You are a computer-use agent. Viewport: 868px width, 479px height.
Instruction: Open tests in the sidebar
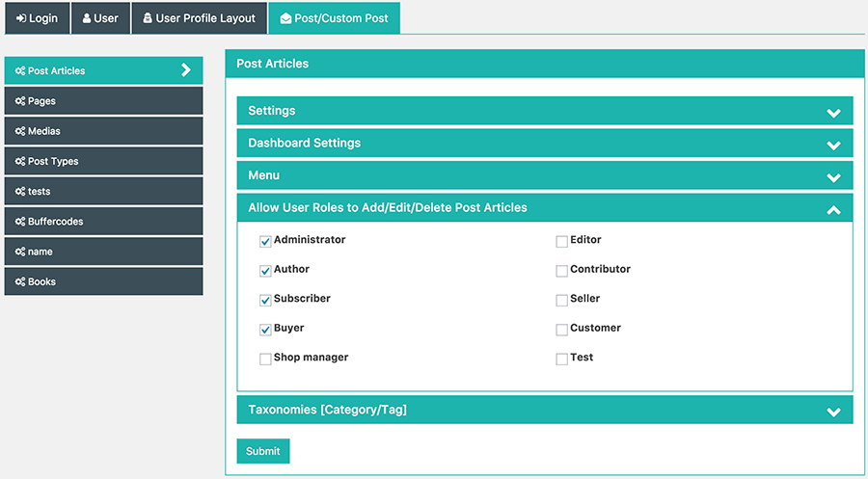pyautogui.click(x=103, y=192)
